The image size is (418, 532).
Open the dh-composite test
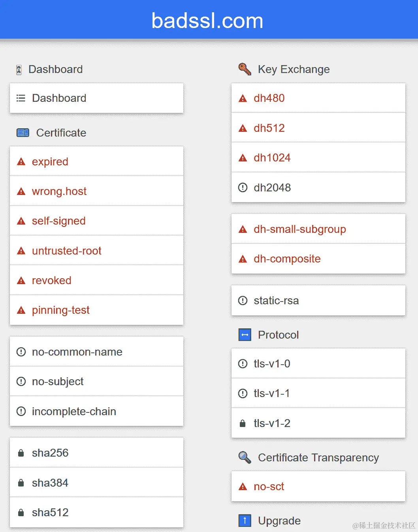(x=318, y=259)
